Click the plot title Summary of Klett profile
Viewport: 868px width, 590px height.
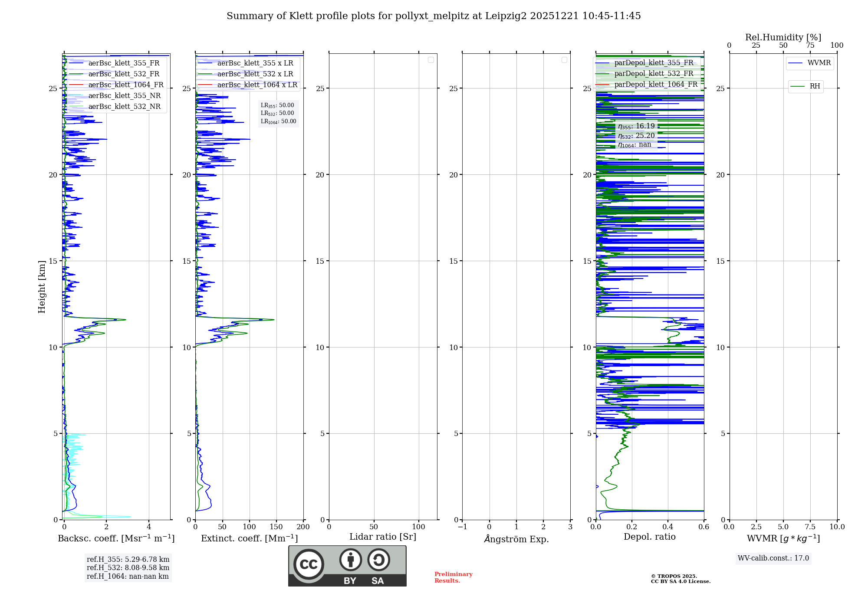[x=434, y=16]
